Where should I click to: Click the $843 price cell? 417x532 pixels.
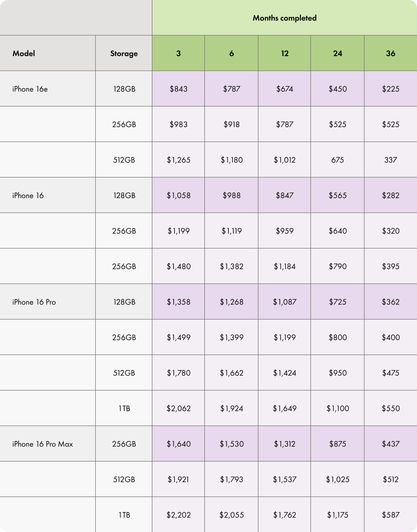(x=179, y=89)
